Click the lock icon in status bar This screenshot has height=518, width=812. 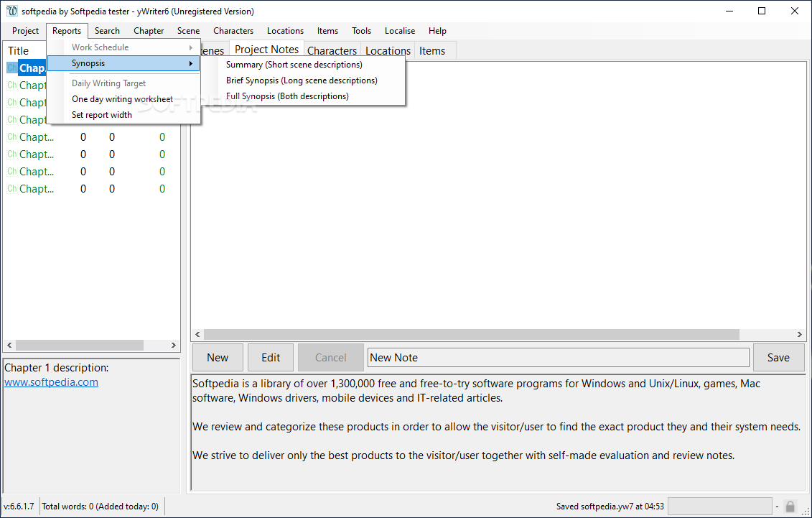790,506
